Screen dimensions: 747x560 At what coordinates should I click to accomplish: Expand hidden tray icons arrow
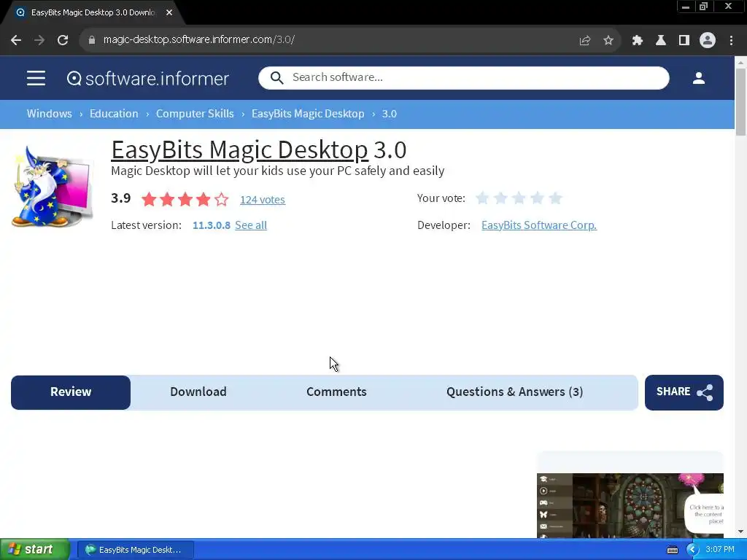pos(692,550)
